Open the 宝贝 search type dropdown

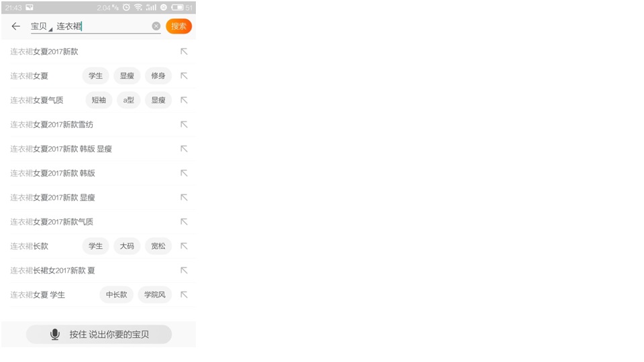pyautogui.click(x=42, y=27)
